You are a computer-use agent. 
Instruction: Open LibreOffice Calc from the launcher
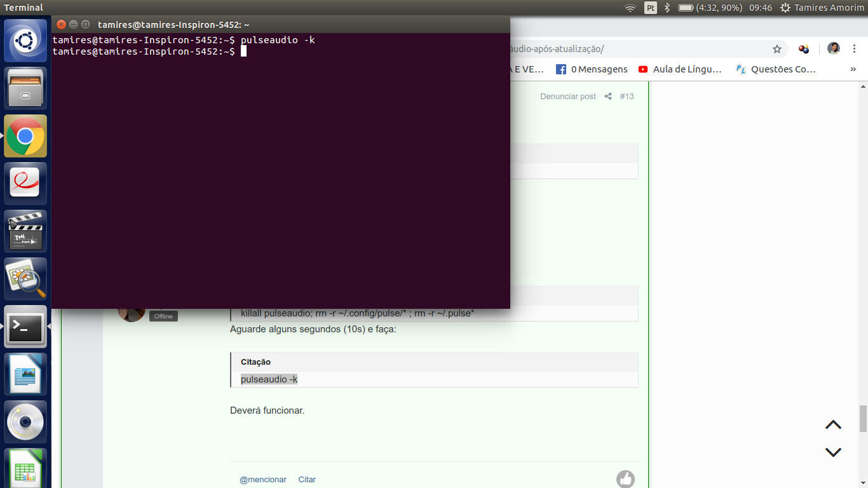coord(25,469)
